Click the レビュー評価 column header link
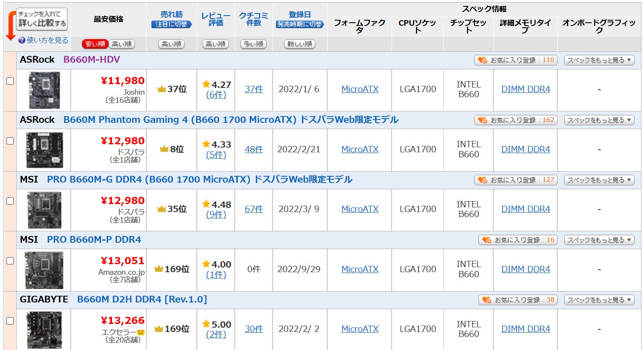 pos(216,19)
